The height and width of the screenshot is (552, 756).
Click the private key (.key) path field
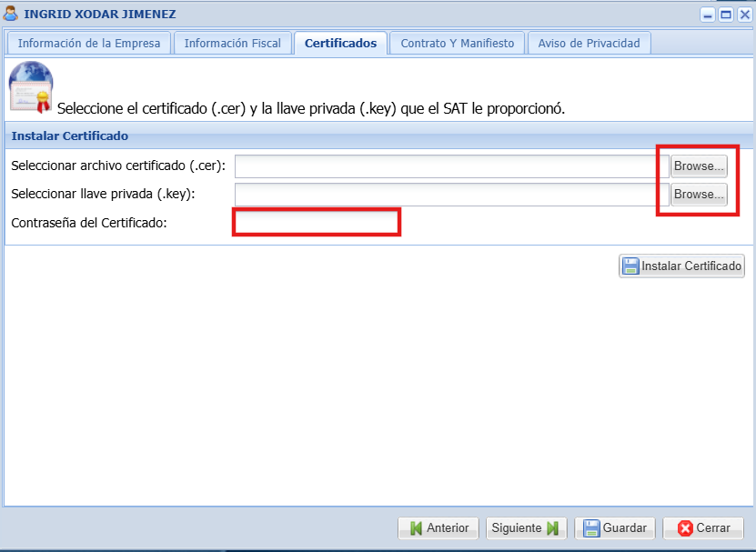coord(446,195)
